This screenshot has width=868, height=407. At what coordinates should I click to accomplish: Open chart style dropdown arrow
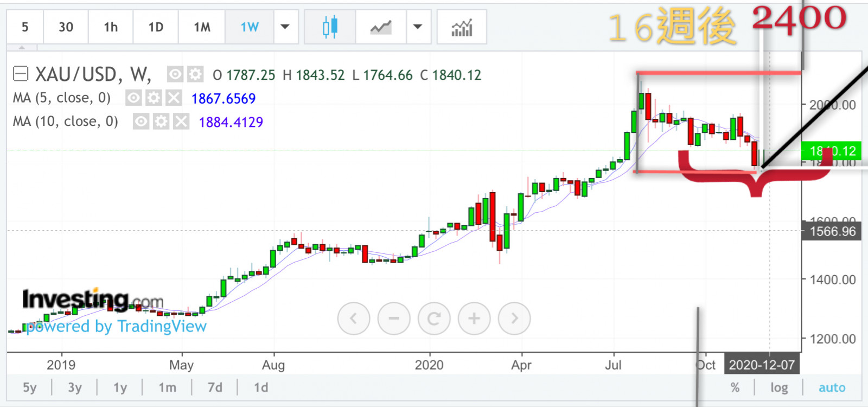click(418, 27)
